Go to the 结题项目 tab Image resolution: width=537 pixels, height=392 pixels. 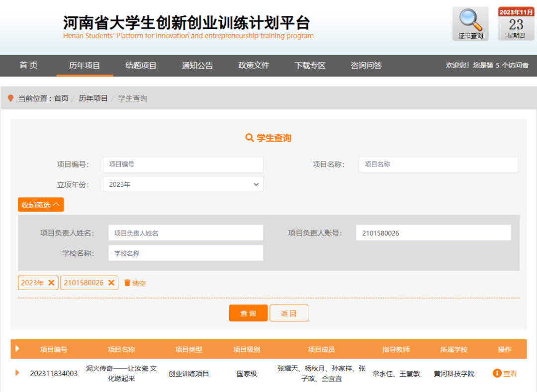pos(141,66)
